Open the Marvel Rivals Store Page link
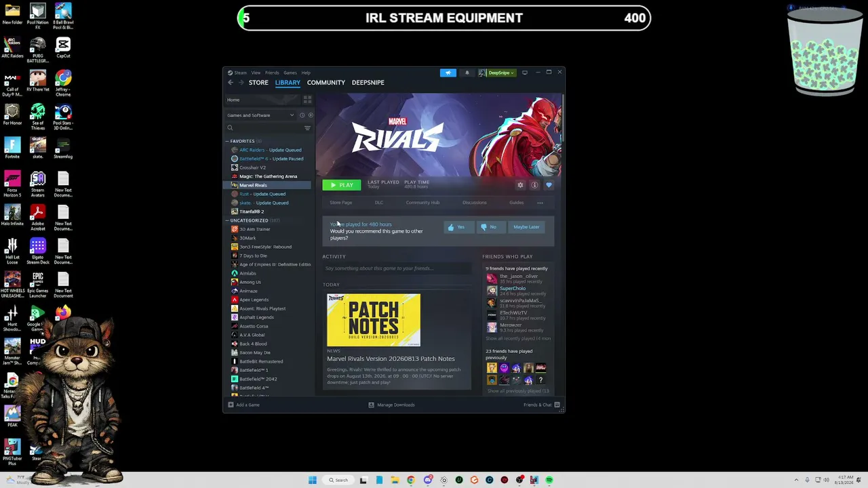 [341, 203]
